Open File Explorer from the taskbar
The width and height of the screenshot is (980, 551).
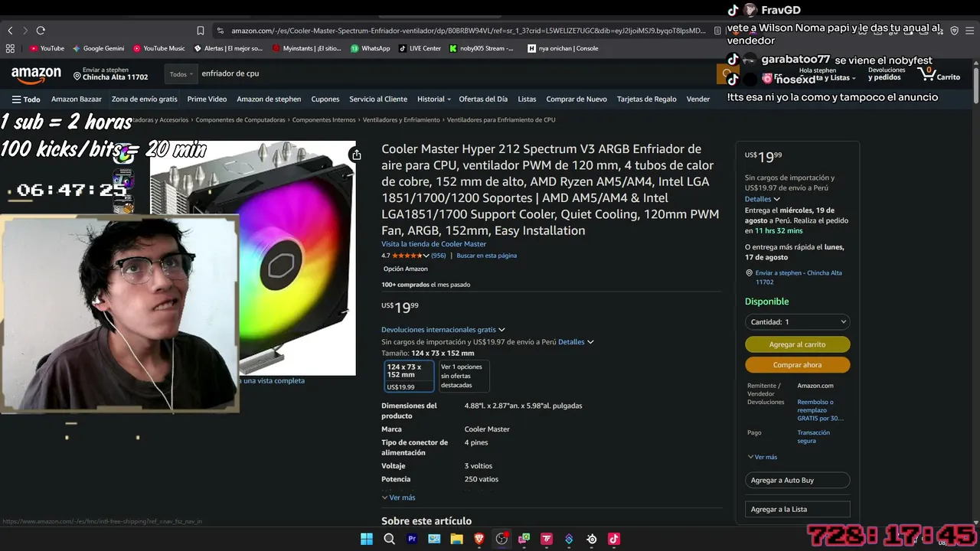pyautogui.click(x=456, y=539)
